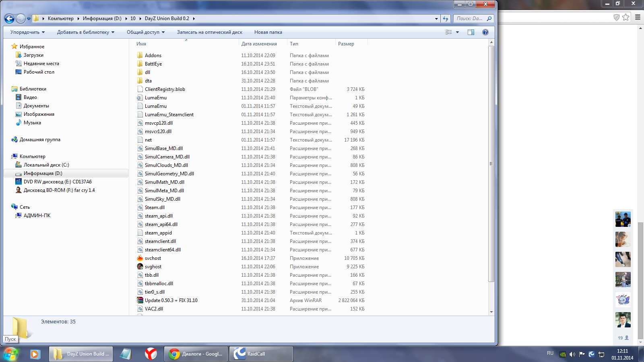Select Дисковод BD-ROM (F:) far cry 1.4

coord(59,190)
